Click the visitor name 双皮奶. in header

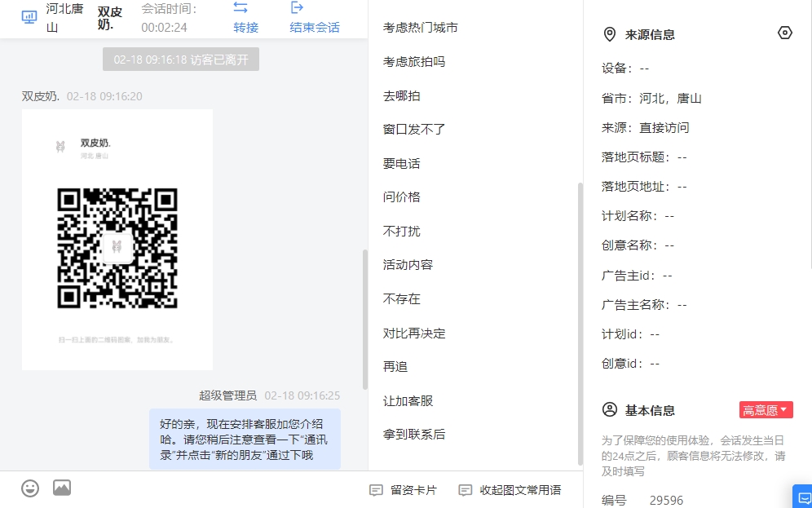(110, 18)
